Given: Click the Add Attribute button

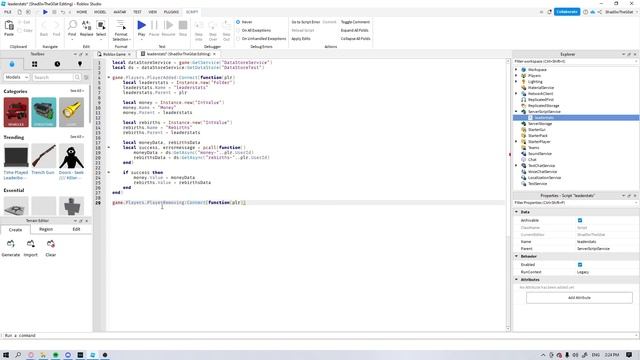Looking at the screenshot, I should (579, 298).
